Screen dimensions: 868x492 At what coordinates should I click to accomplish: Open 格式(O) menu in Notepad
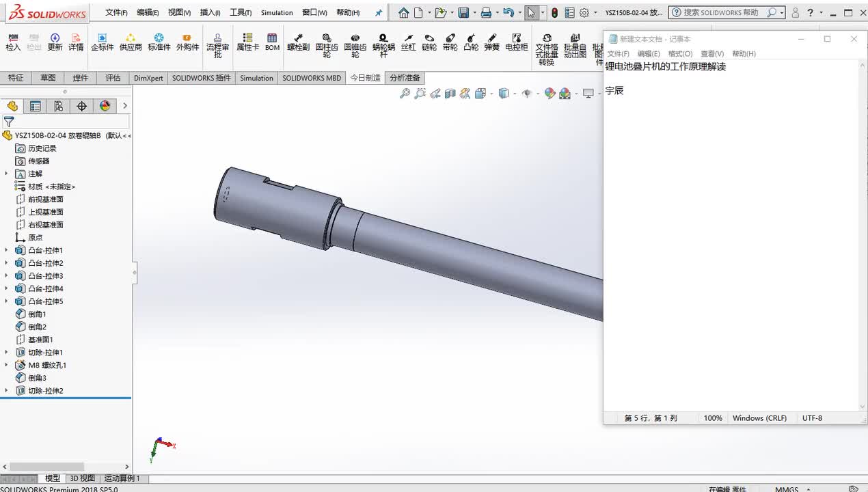coord(680,54)
